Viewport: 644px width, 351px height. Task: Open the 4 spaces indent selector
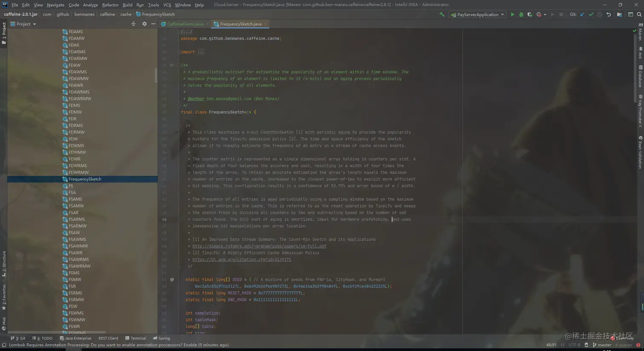click(x=624, y=345)
